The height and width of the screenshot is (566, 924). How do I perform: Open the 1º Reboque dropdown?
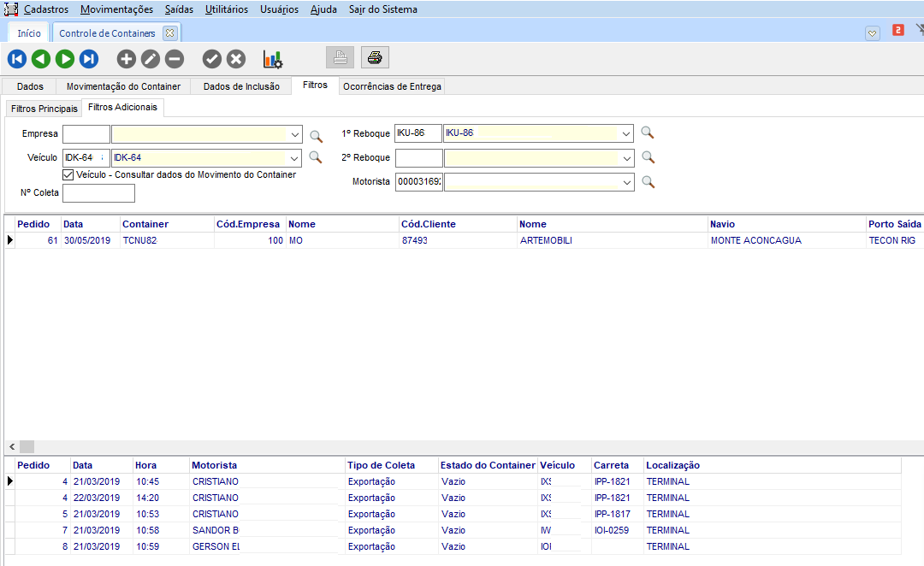(626, 133)
